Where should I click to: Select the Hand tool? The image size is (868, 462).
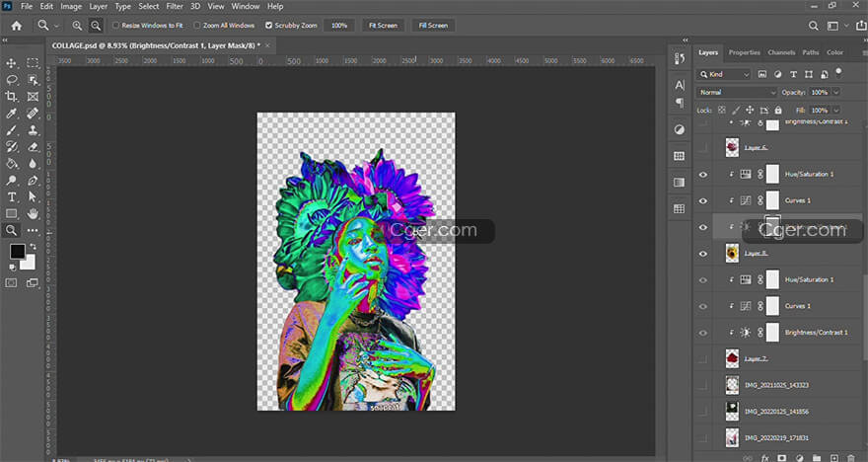click(33, 213)
